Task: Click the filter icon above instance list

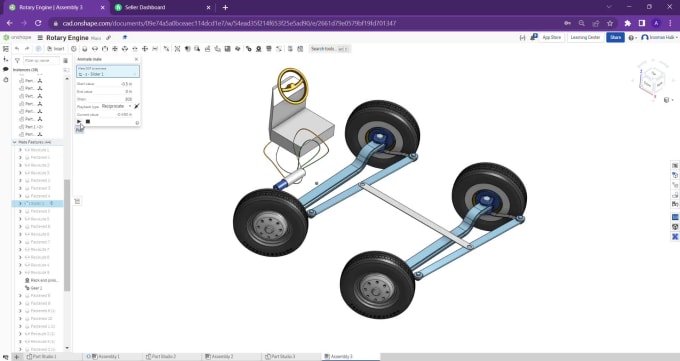Action: 17,60
